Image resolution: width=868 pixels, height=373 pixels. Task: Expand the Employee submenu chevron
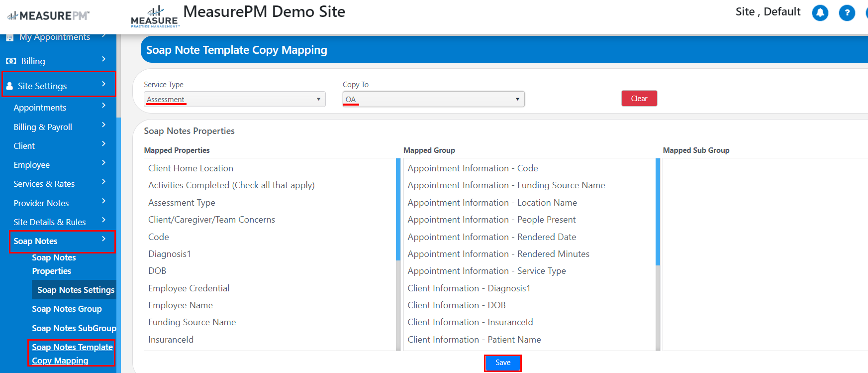point(103,162)
